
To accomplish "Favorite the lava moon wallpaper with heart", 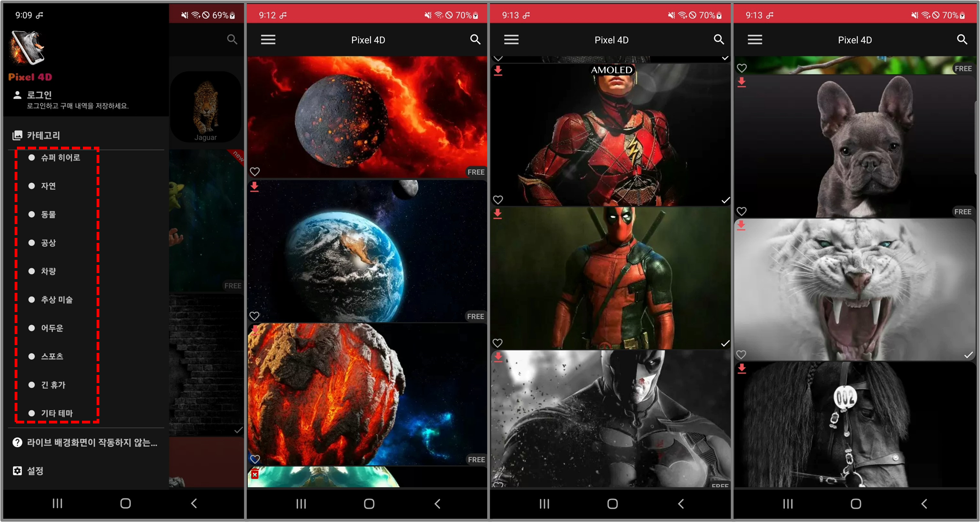I will [x=255, y=171].
